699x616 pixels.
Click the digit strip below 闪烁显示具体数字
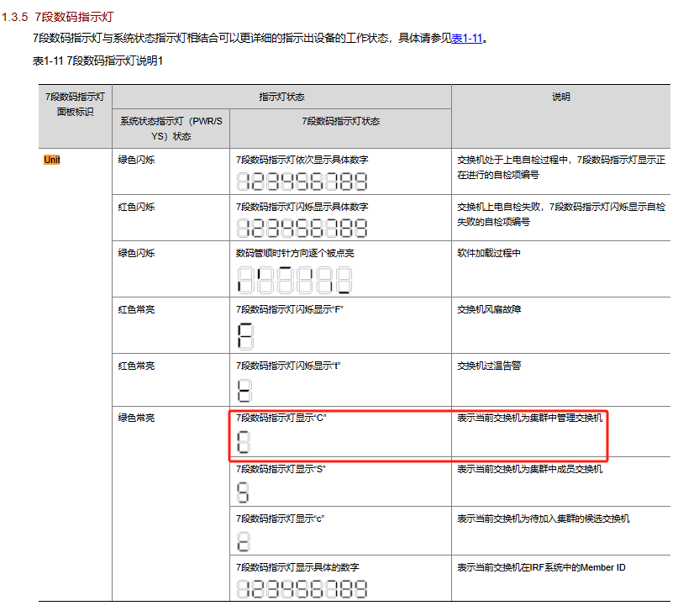coord(302,228)
